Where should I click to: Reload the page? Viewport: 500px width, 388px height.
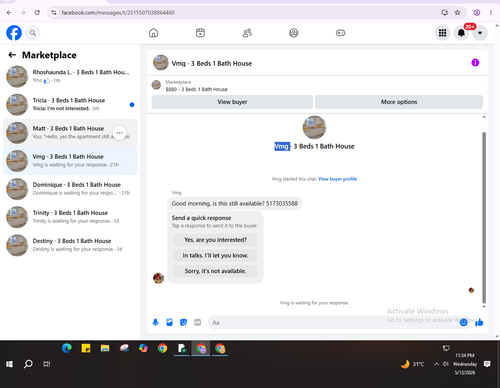point(37,13)
